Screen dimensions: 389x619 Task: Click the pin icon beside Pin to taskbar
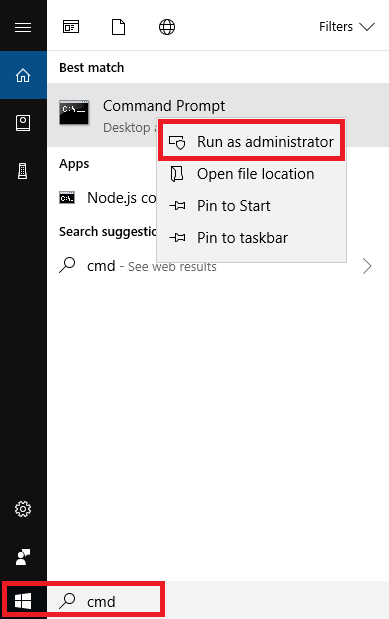click(x=177, y=238)
